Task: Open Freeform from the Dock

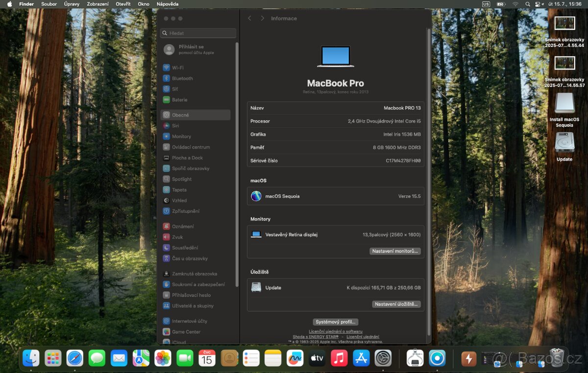Action: [295, 358]
